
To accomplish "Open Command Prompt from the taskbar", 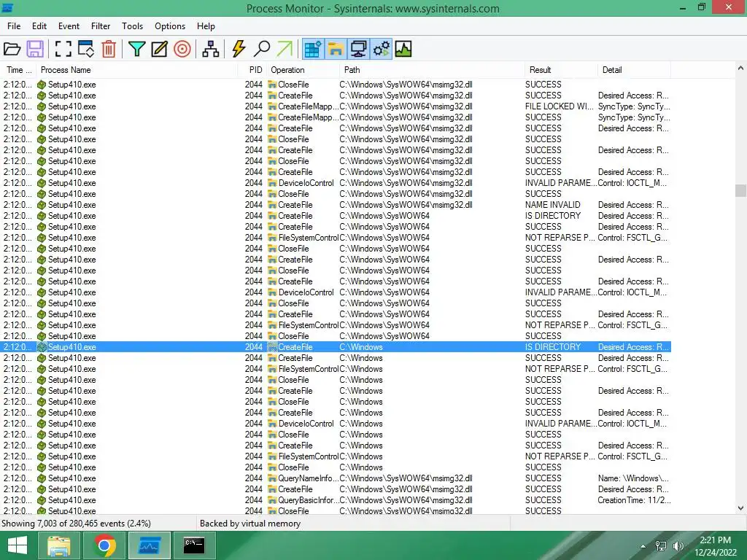I will (194, 545).
